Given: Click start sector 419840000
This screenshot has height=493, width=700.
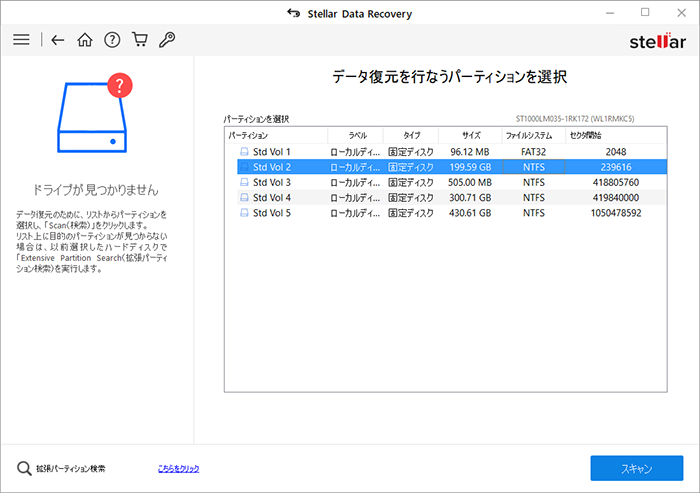Looking at the screenshot, I should pyautogui.click(x=616, y=197).
